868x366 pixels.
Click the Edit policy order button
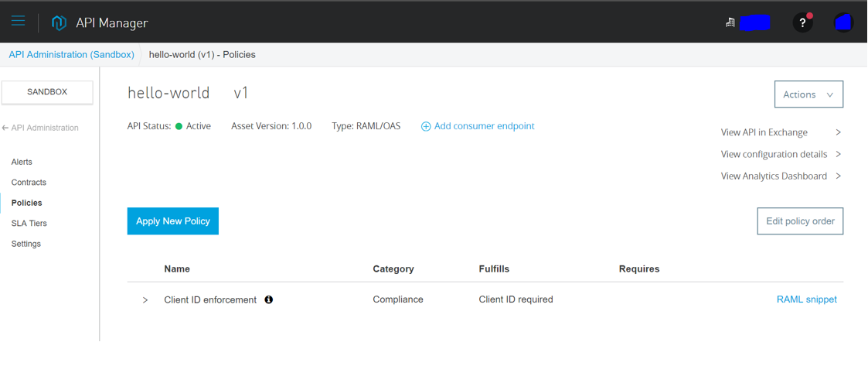(x=800, y=221)
